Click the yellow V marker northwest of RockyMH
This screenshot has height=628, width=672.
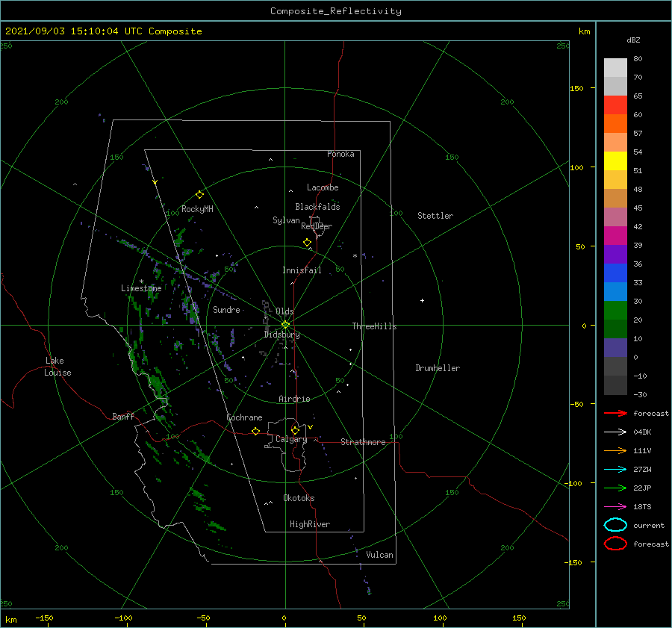click(155, 182)
